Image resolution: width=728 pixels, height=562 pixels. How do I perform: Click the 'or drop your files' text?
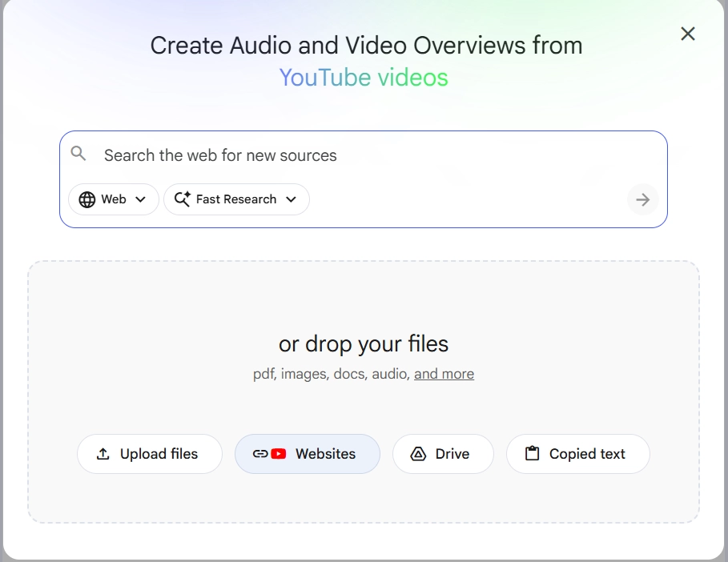(x=364, y=344)
